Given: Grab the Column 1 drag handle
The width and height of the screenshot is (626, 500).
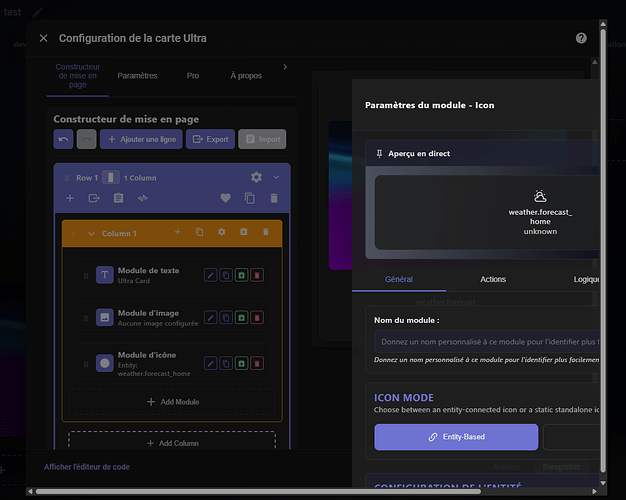Looking at the screenshot, I should pos(73,234).
